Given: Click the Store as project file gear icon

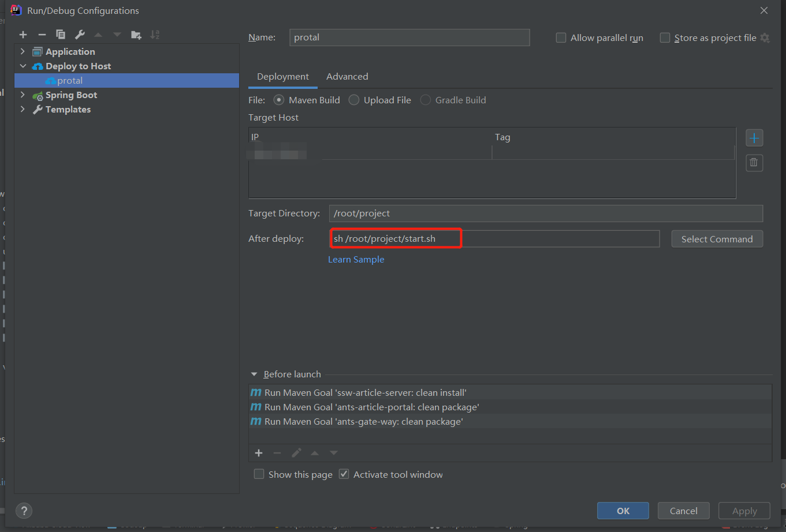Looking at the screenshot, I should [x=765, y=38].
